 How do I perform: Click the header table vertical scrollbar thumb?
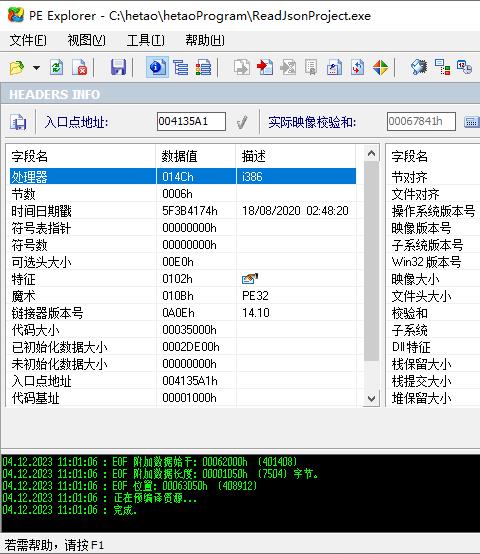coord(371,261)
